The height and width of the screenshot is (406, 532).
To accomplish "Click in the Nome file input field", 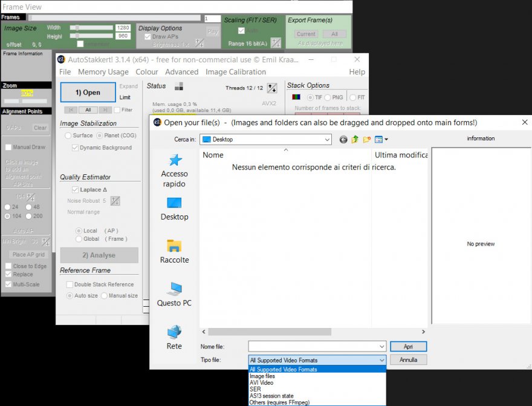I will coord(313,347).
